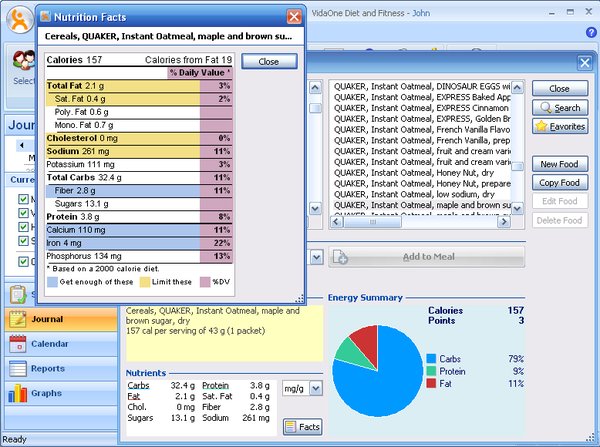Click category list scrollbar up arrow

point(315,88)
